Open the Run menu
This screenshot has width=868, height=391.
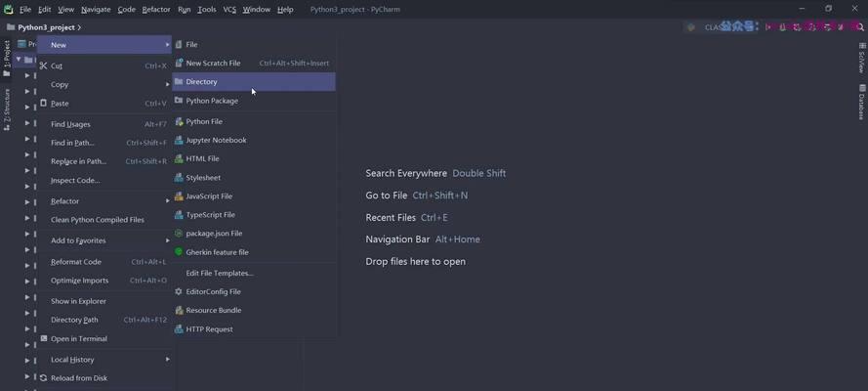[185, 10]
